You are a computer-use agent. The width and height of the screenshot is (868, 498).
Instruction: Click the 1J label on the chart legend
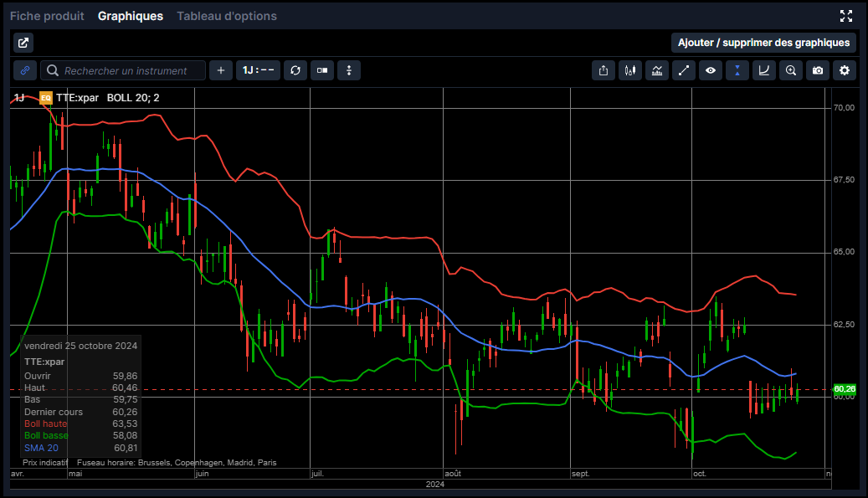[18, 98]
